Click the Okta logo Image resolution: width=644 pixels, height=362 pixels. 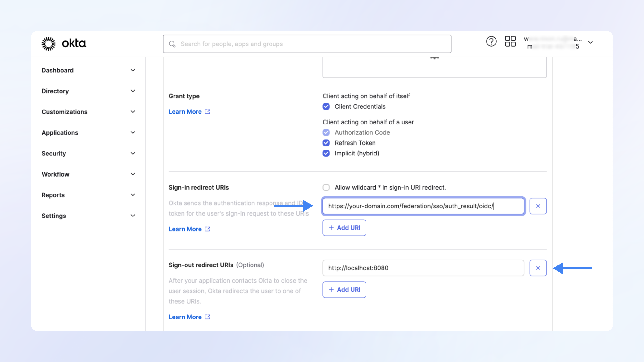click(64, 44)
